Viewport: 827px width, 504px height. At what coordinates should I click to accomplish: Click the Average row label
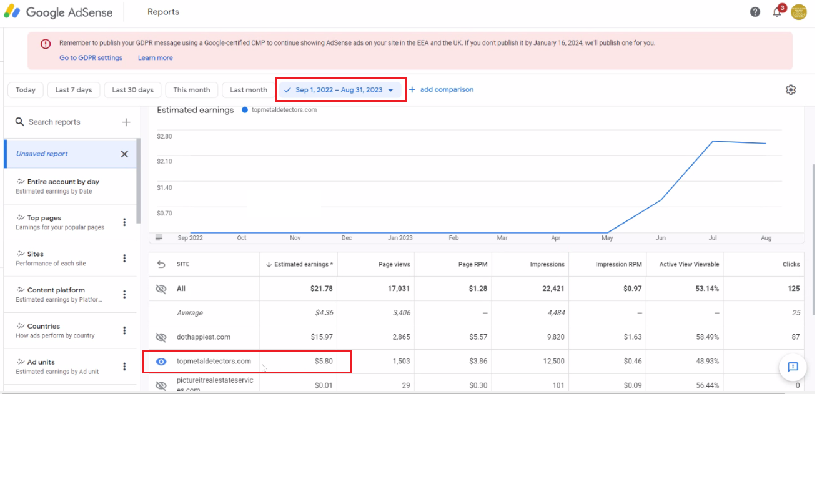pyautogui.click(x=190, y=313)
